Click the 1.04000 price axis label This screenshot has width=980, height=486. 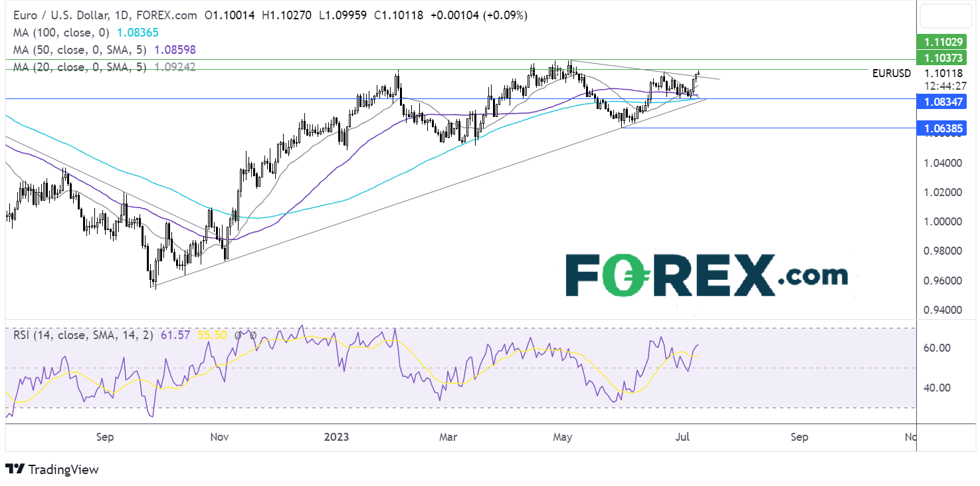point(941,163)
